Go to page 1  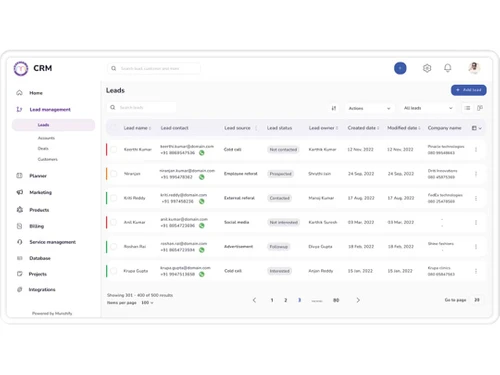point(272,300)
